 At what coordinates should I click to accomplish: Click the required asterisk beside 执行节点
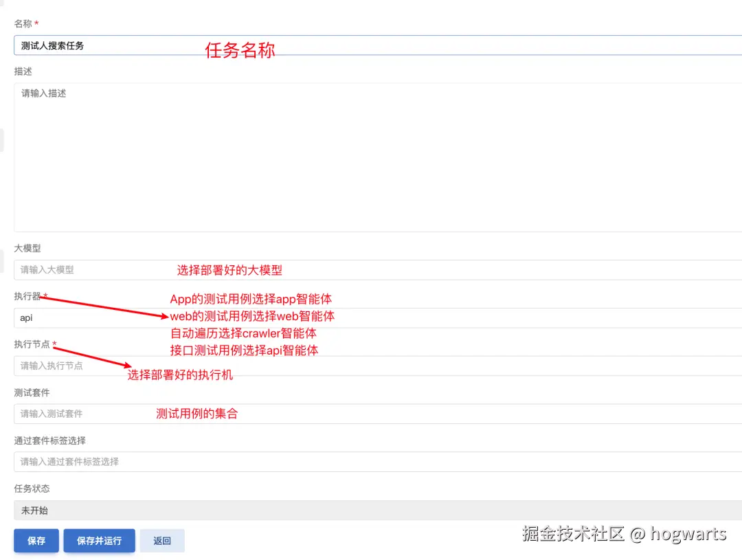[x=55, y=344]
